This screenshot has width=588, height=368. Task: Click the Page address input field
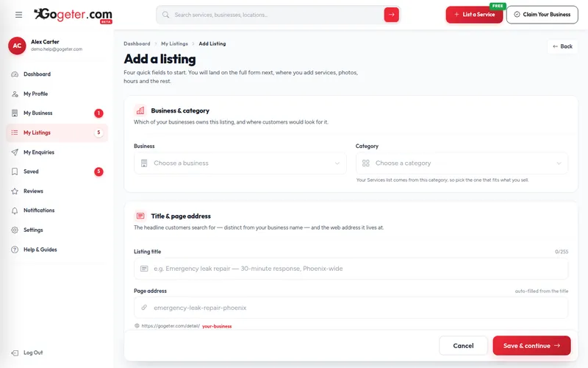click(x=351, y=308)
